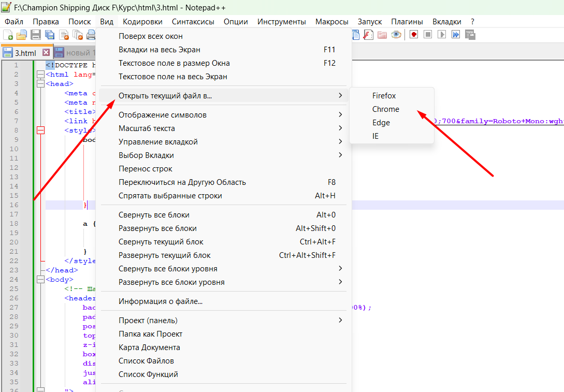Switch to the 3.html tab
The image size is (564, 392).
click(26, 52)
